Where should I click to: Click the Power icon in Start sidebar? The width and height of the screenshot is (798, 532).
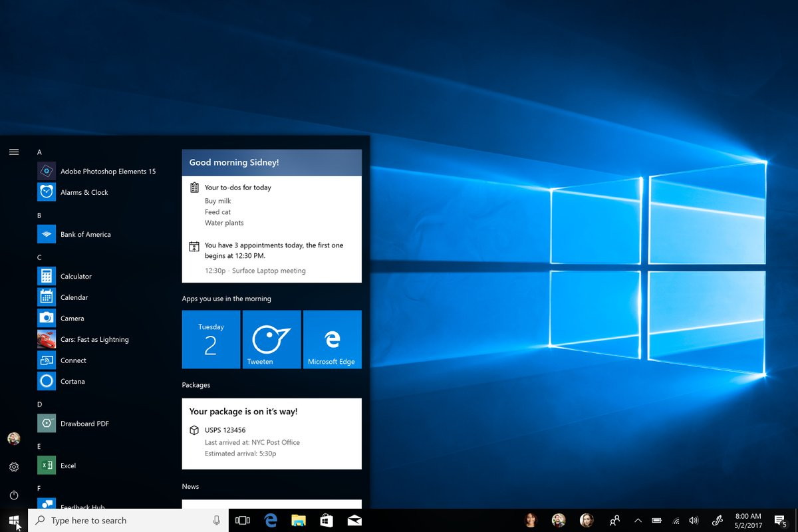[x=14, y=495]
